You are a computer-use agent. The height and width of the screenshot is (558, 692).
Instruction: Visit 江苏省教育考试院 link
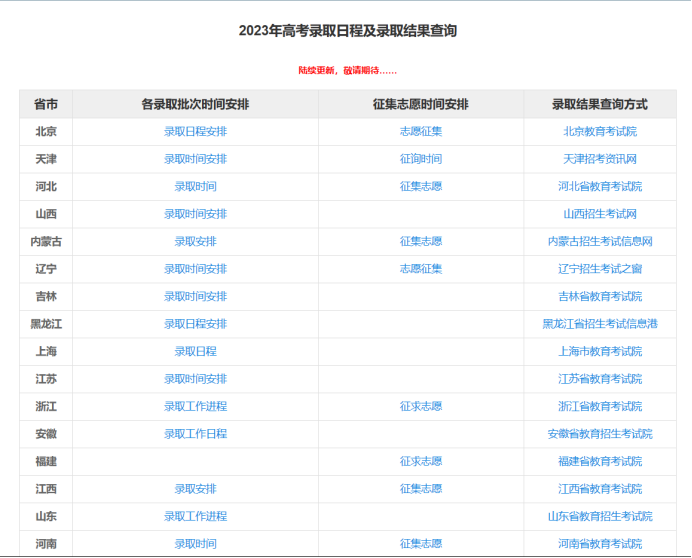click(600, 379)
